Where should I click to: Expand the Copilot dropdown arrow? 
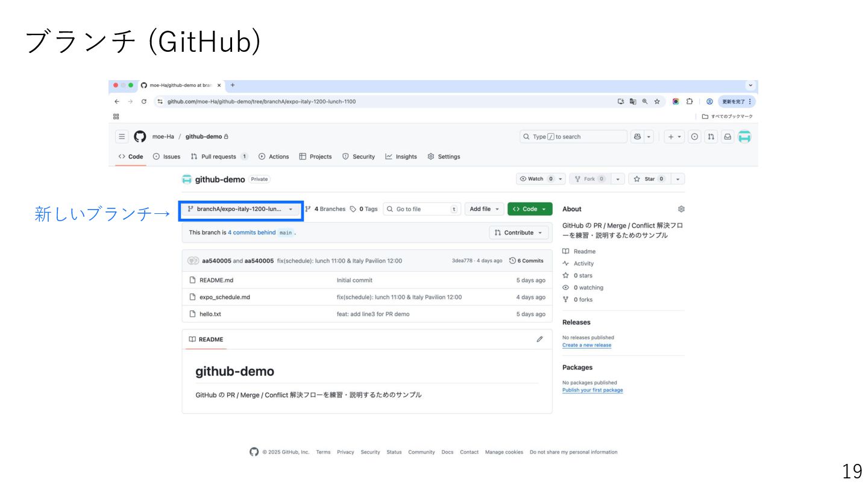649,137
